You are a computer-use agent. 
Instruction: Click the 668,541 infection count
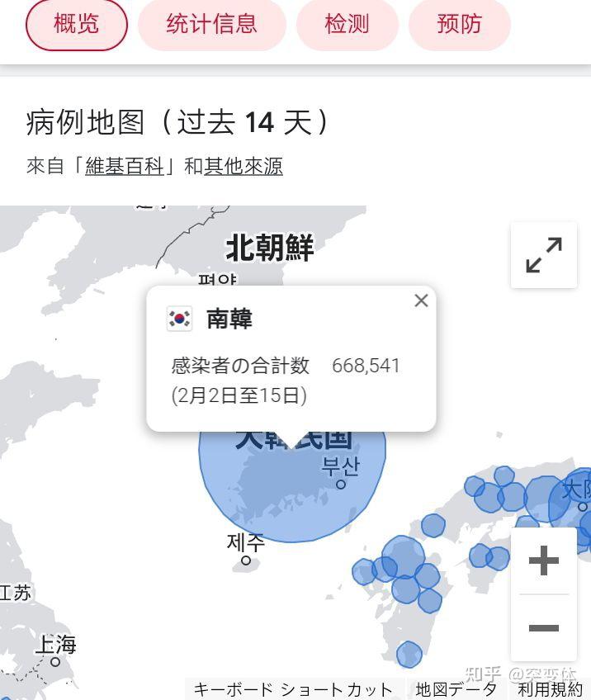coord(366,366)
